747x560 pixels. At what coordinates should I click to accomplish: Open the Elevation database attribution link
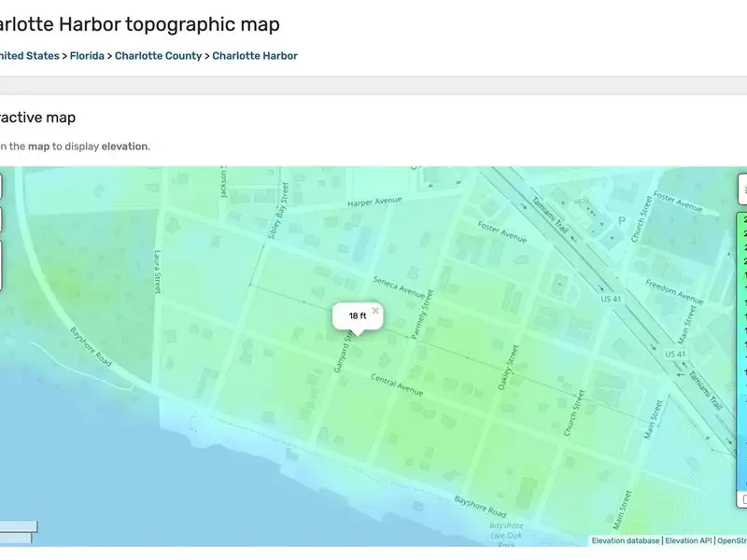[625, 540]
